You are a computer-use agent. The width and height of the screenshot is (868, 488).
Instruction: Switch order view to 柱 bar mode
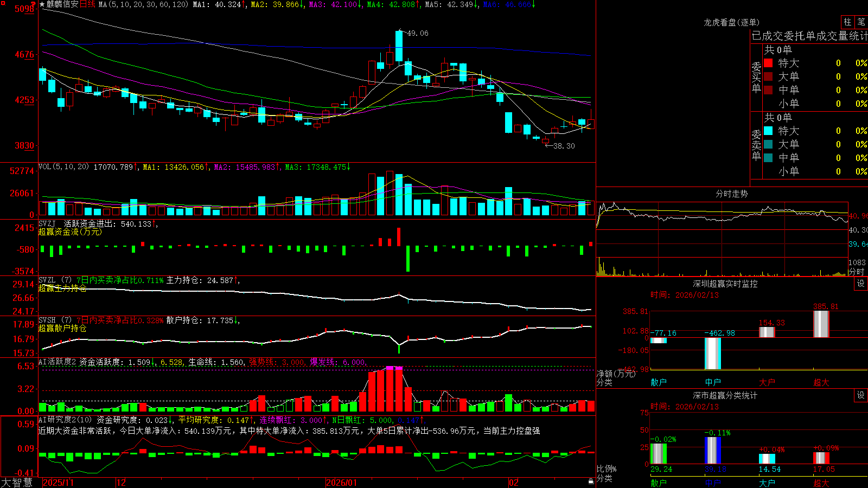847,22
